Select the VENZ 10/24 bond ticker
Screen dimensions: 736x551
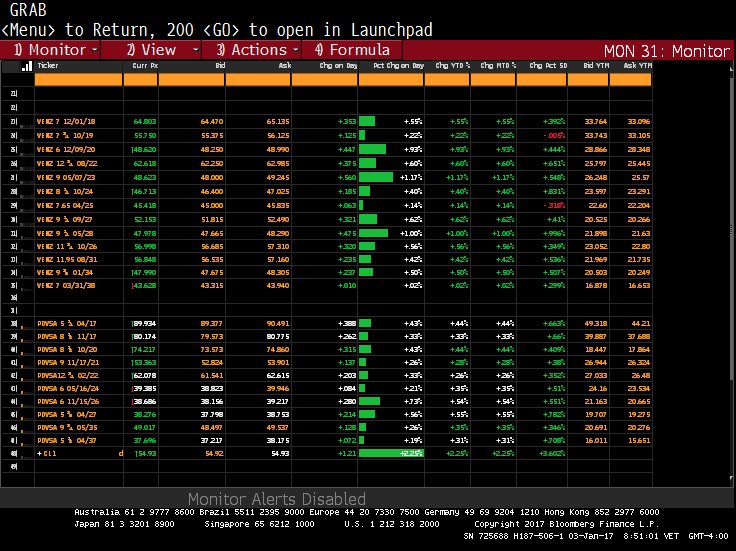(65, 192)
